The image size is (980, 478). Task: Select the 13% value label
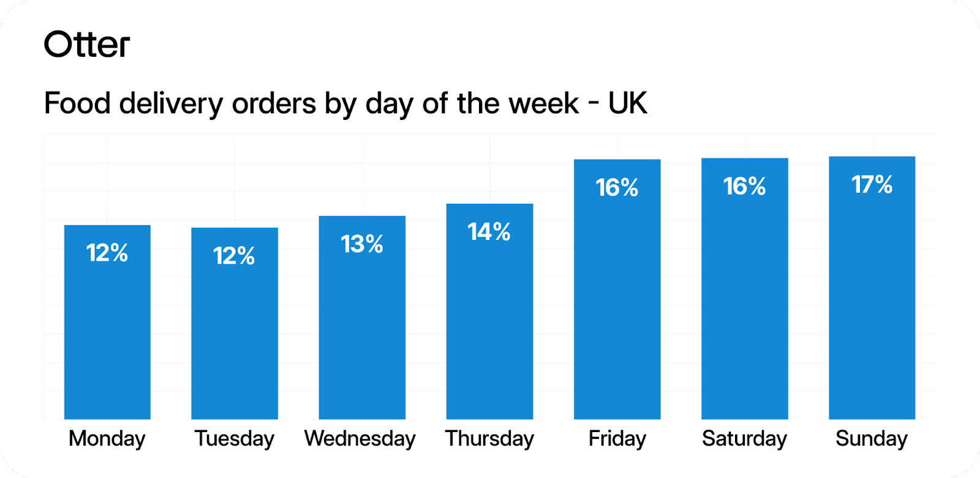[362, 244]
